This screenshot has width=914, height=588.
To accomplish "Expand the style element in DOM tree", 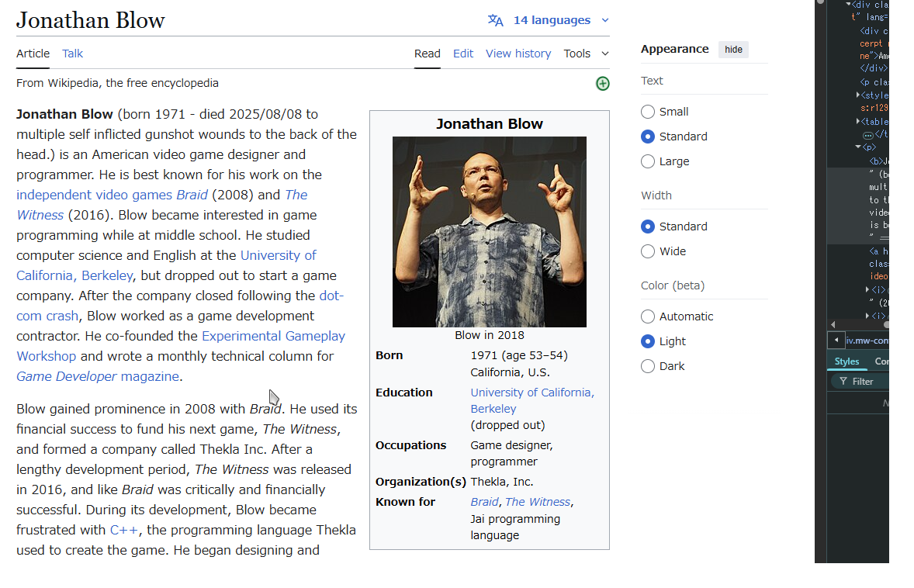I will tap(858, 95).
